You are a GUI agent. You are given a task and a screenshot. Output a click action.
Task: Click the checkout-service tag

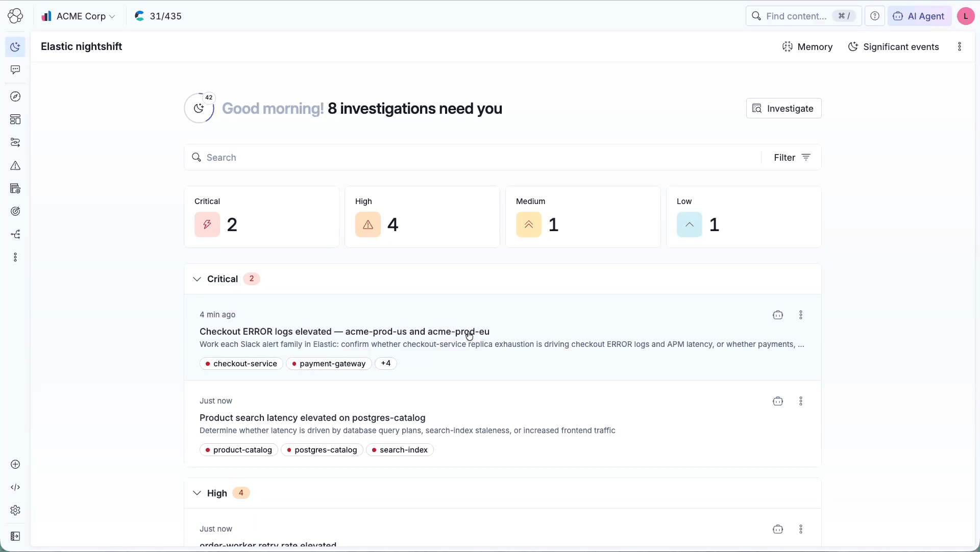coord(241,363)
